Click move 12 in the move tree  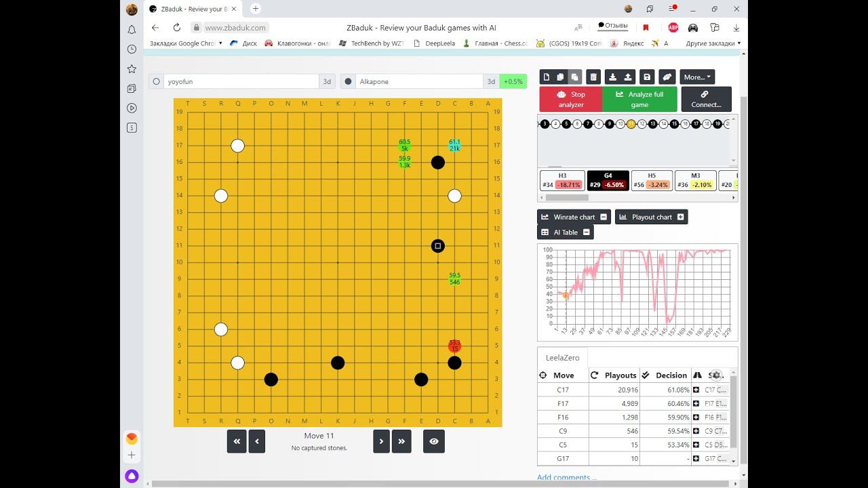pos(642,124)
